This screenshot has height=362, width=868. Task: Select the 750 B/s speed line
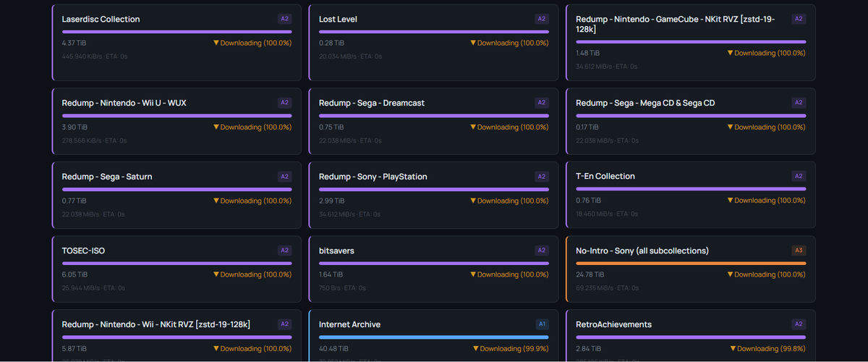[x=342, y=288]
